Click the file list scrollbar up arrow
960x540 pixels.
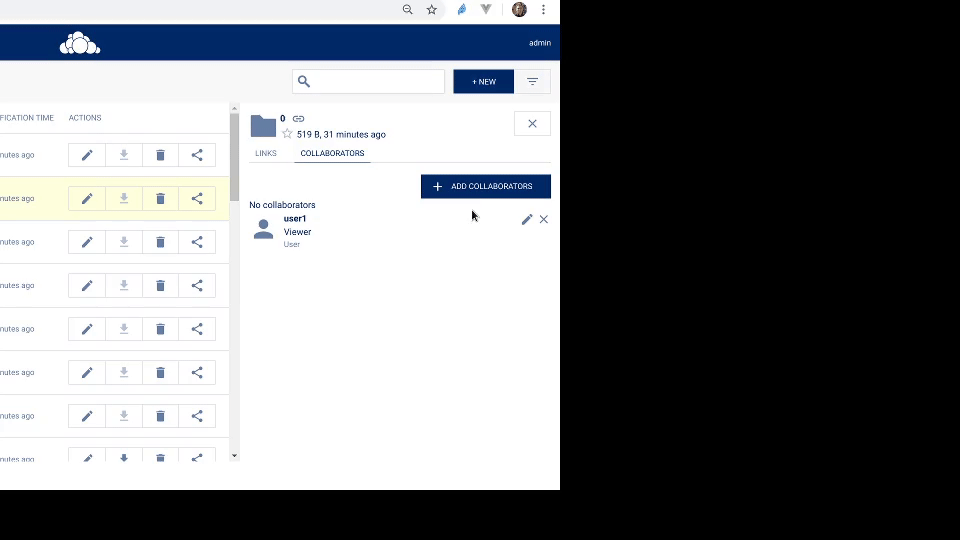tap(234, 109)
